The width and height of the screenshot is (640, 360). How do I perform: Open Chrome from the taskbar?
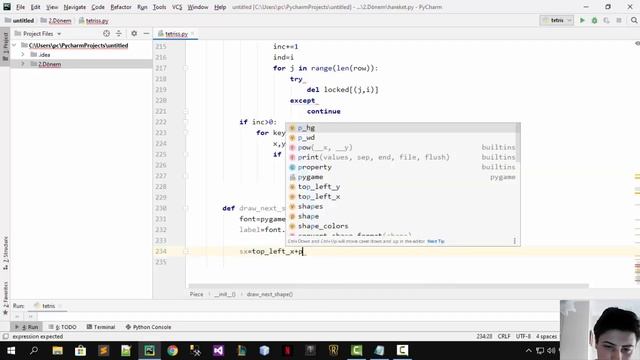point(172,351)
